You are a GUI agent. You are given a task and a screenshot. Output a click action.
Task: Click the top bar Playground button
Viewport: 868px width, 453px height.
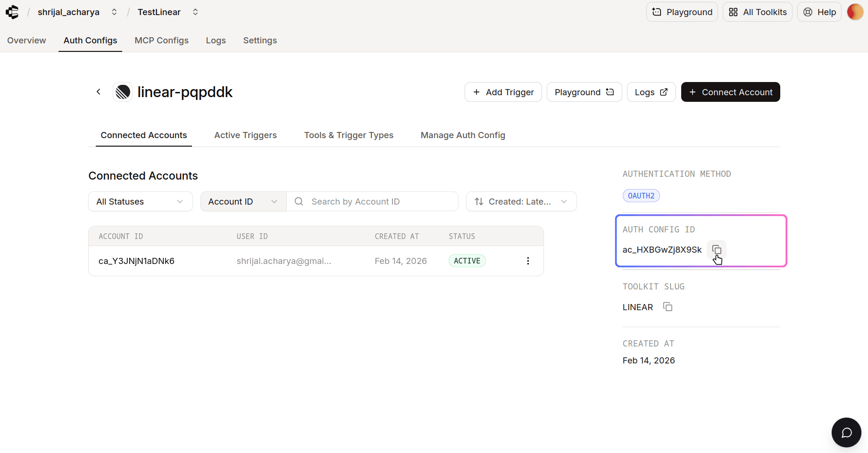point(682,12)
